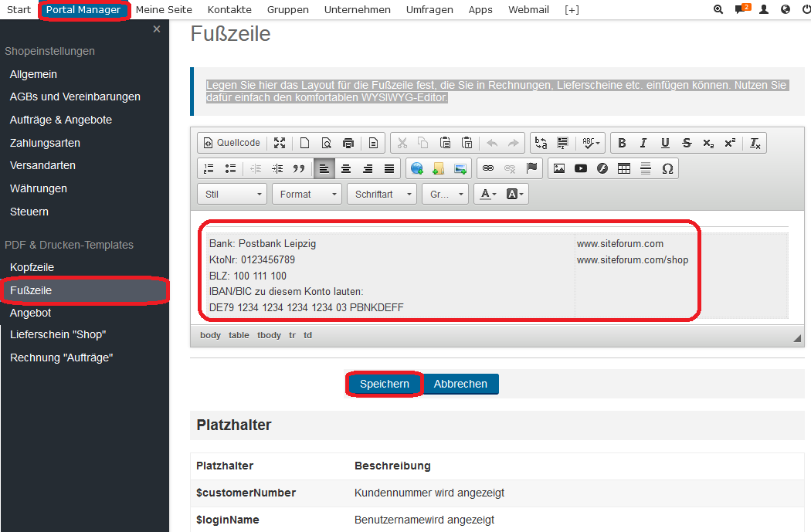Screen dimensions: 811x532
Task: Toggle italic formatting
Action: 643,143
